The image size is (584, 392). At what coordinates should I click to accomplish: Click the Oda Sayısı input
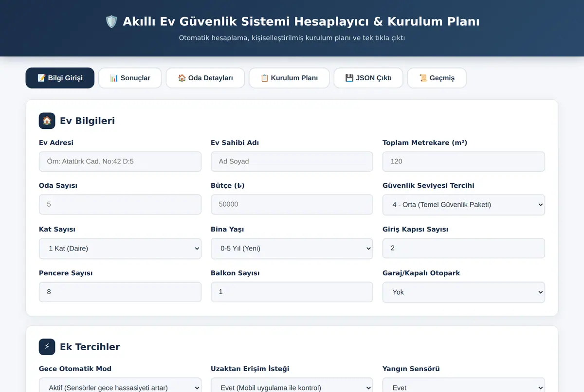[120, 204]
